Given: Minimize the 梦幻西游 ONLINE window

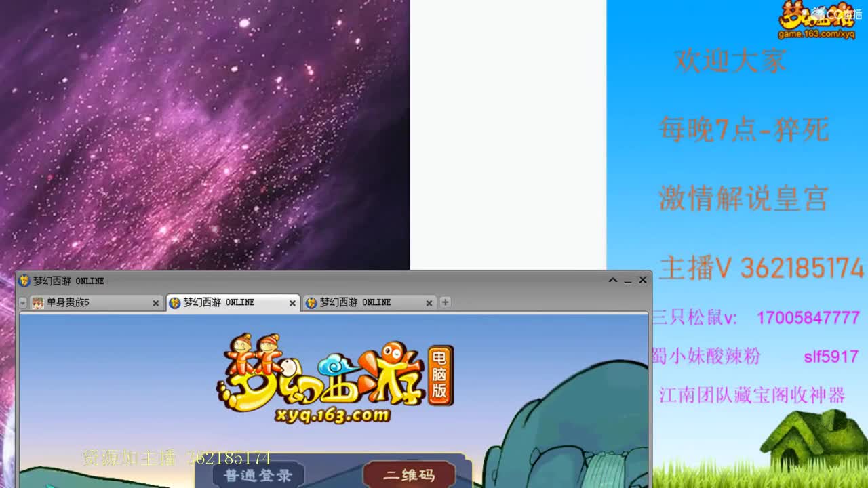Looking at the screenshot, I should [x=628, y=280].
